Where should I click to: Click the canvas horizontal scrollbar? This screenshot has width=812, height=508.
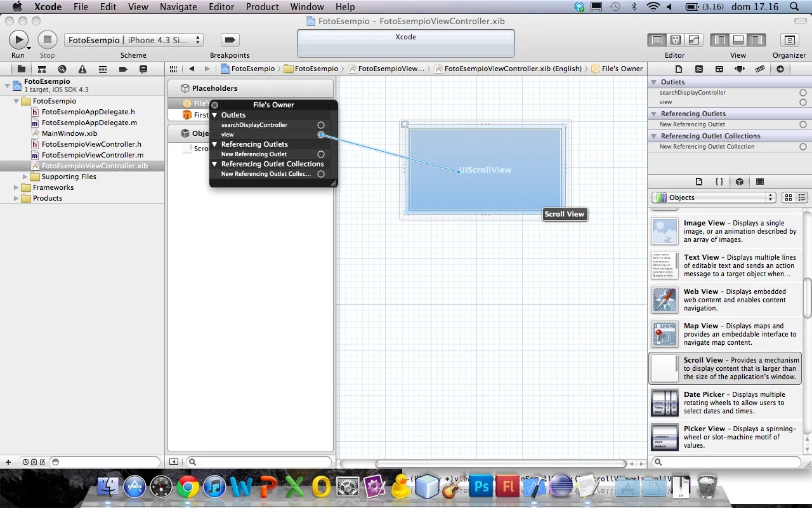click(x=500, y=464)
